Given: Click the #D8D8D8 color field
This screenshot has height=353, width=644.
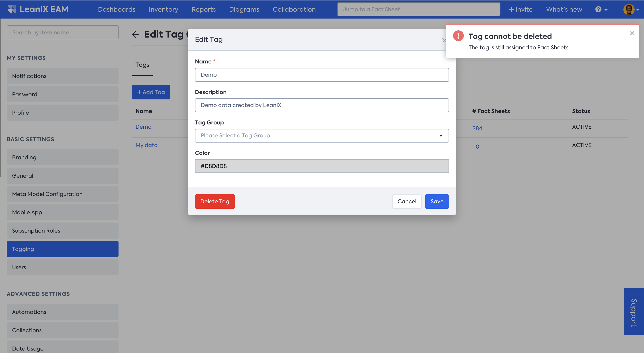Looking at the screenshot, I should (322, 166).
